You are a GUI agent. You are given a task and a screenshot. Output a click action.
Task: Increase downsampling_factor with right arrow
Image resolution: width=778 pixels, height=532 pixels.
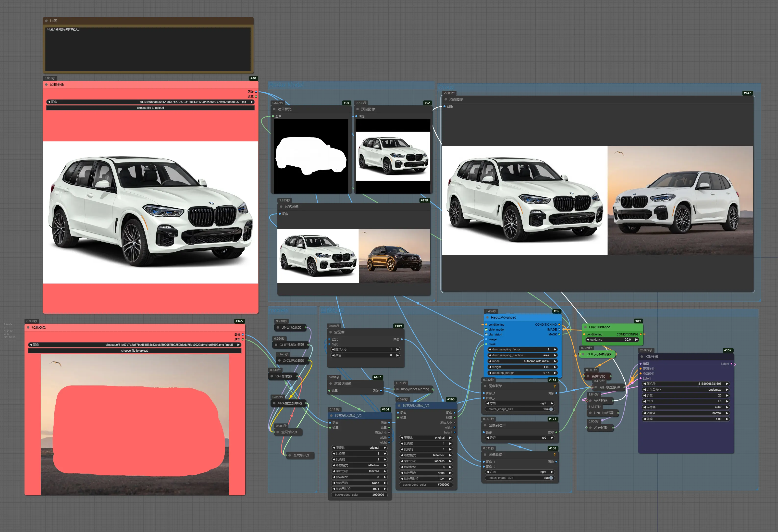click(555, 349)
